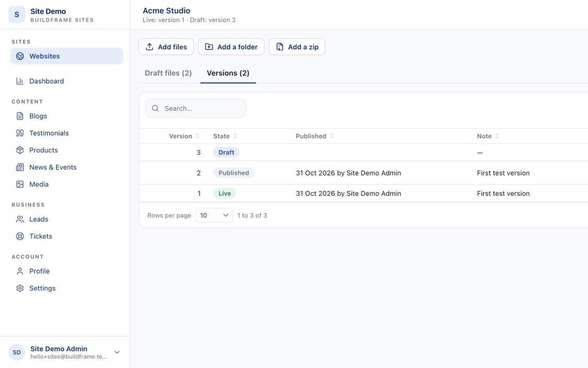Focus the Search input field
The image size is (588, 368).
(x=196, y=108)
